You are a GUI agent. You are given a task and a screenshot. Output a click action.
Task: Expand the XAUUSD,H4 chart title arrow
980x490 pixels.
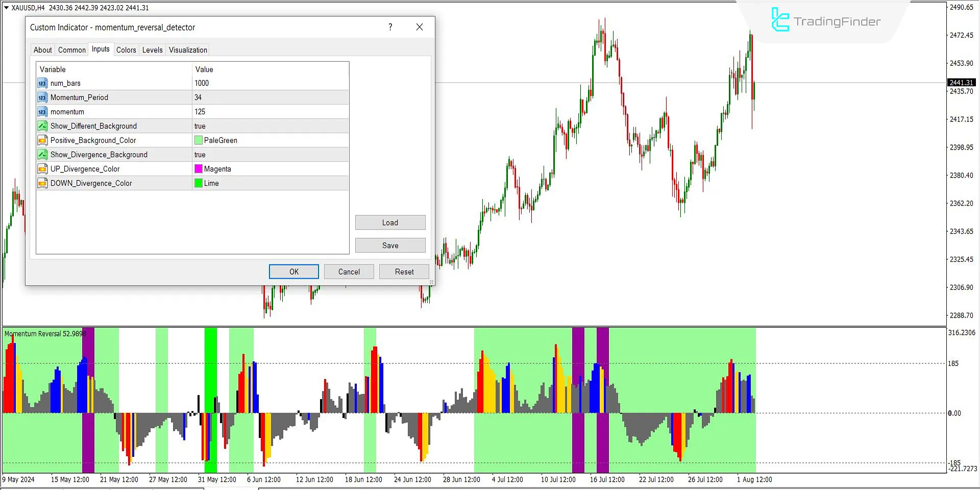[x=6, y=8]
